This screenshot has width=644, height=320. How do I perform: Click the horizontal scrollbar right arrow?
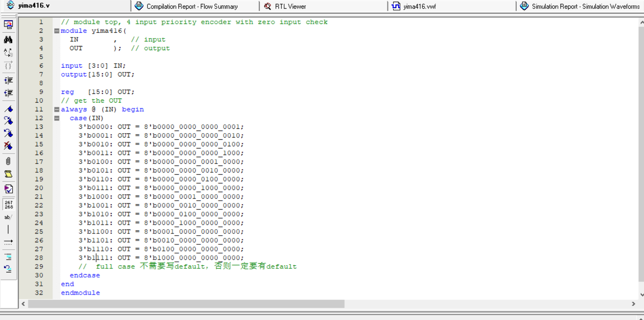634,304
